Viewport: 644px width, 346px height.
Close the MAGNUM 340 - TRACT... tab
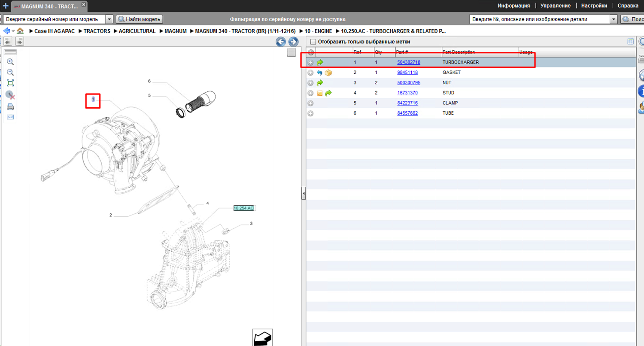83,4
